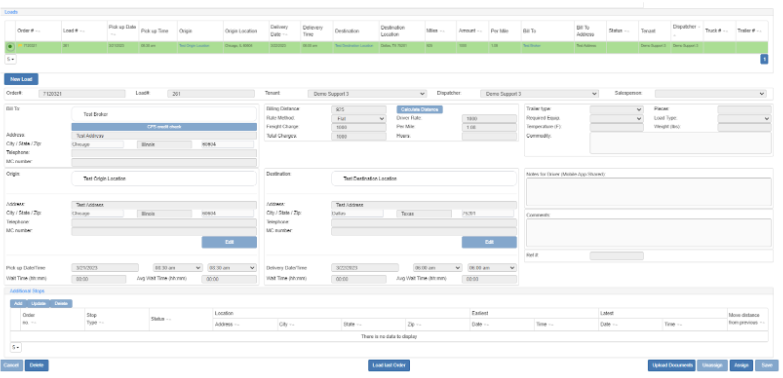Viewport: 783px width, 378px height.
Task: Sort loads grid by Order # column
Action: (x=28, y=31)
